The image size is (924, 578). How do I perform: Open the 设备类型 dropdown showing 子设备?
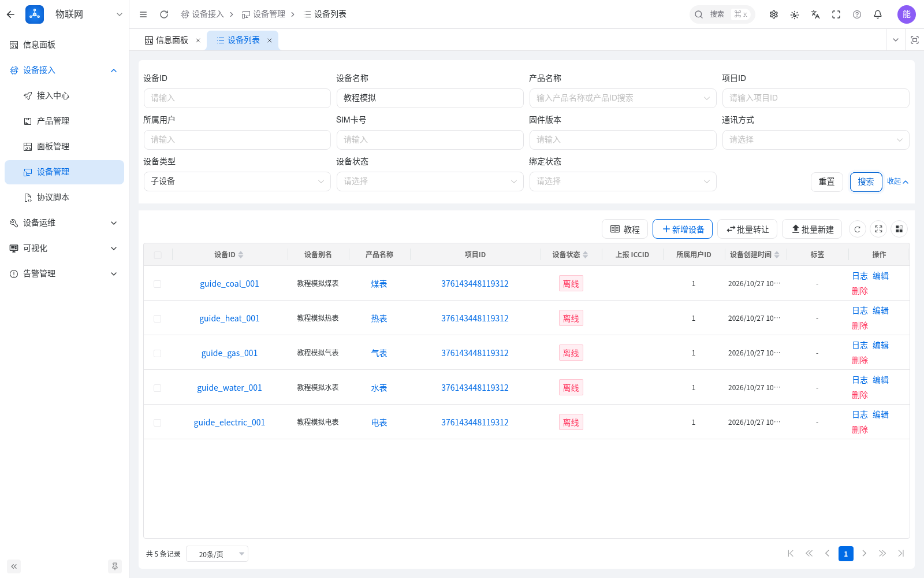point(237,181)
